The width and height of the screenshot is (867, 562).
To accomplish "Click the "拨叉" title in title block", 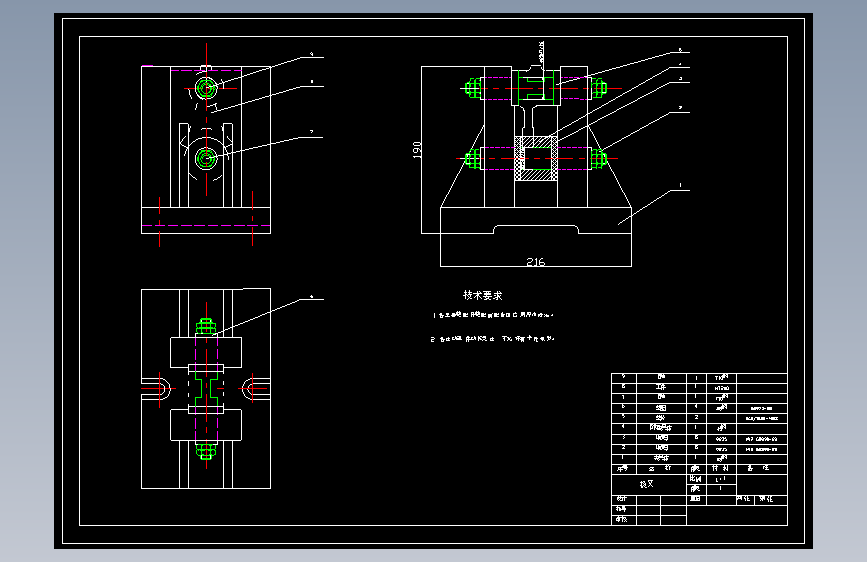I will click(646, 484).
